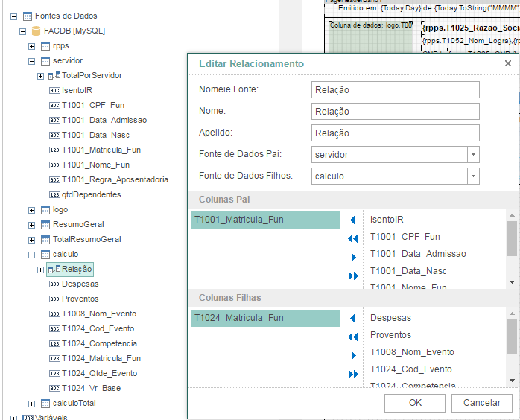Collapse the Fontes de Dados root node
520x420 pixels.
point(13,16)
